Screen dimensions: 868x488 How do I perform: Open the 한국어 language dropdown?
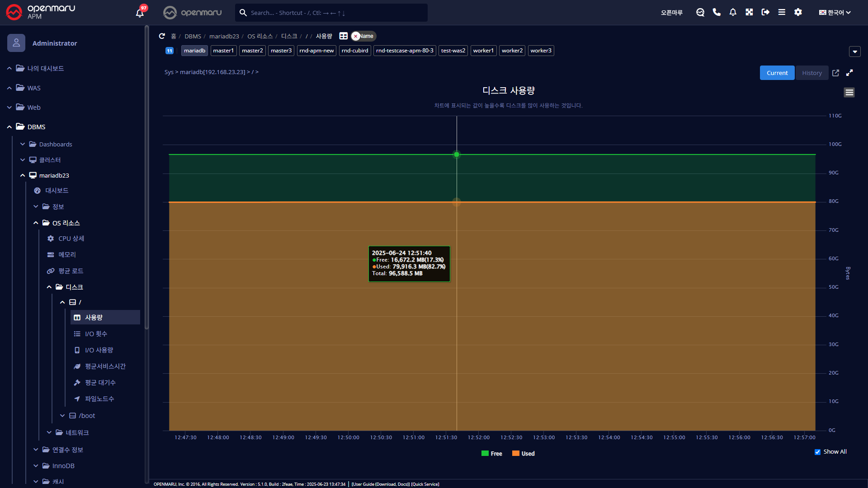point(835,13)
